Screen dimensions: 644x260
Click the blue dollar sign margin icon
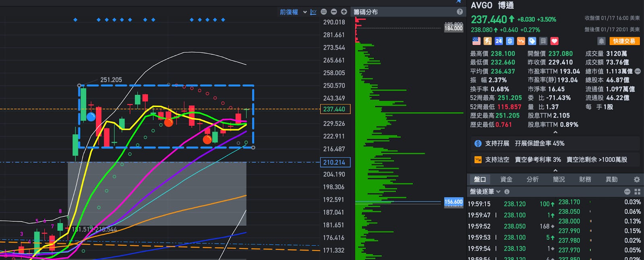(x=510, y=41)
